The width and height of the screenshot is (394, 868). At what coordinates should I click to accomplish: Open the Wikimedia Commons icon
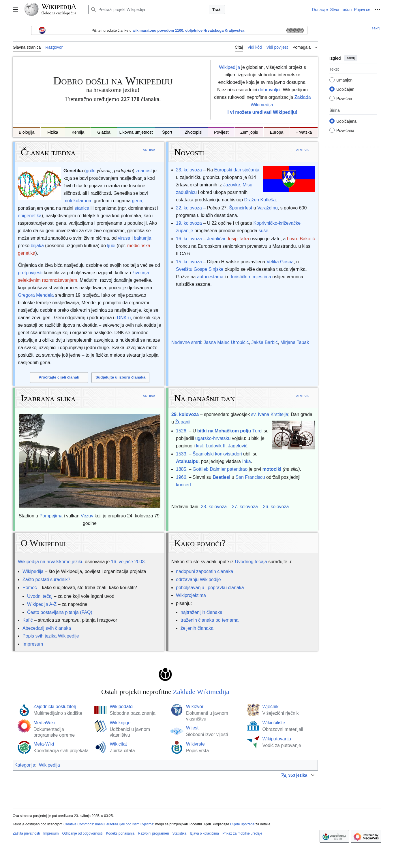coord(24,710)
